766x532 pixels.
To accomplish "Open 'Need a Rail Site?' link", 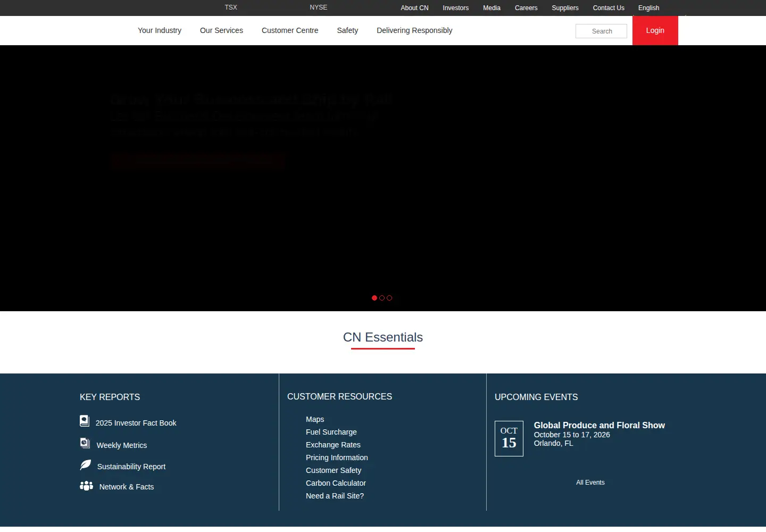I will [335, 496].
